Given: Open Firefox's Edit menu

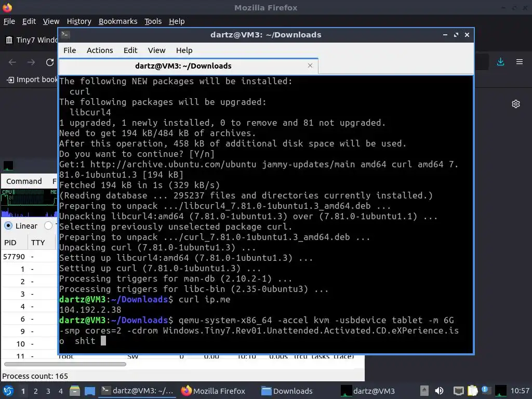Looking at the screenshot, I should (x=29, y=21).
